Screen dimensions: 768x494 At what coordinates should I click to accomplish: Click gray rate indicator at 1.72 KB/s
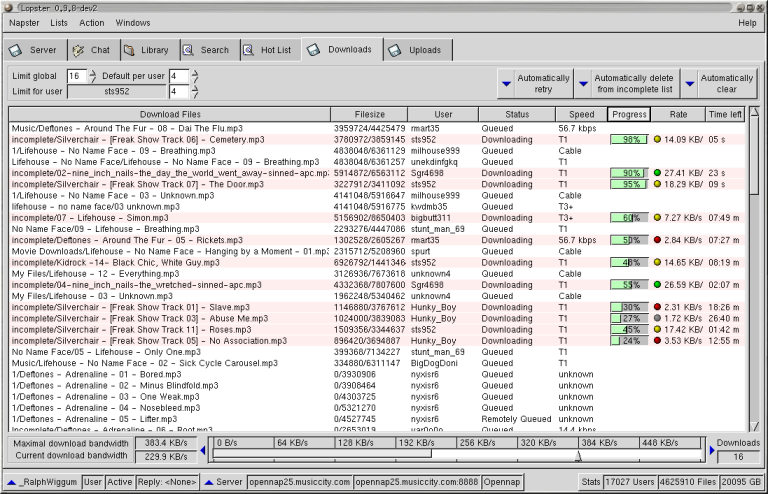657,318
